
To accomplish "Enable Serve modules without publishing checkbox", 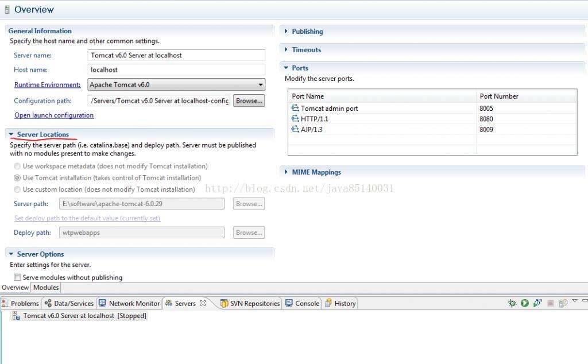I will (x=17, y=277).
